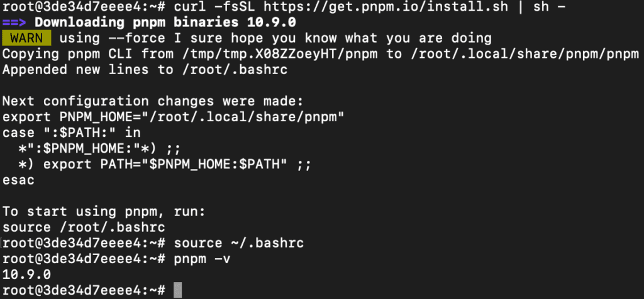Click the yellow WARN badge

(26, 38)
